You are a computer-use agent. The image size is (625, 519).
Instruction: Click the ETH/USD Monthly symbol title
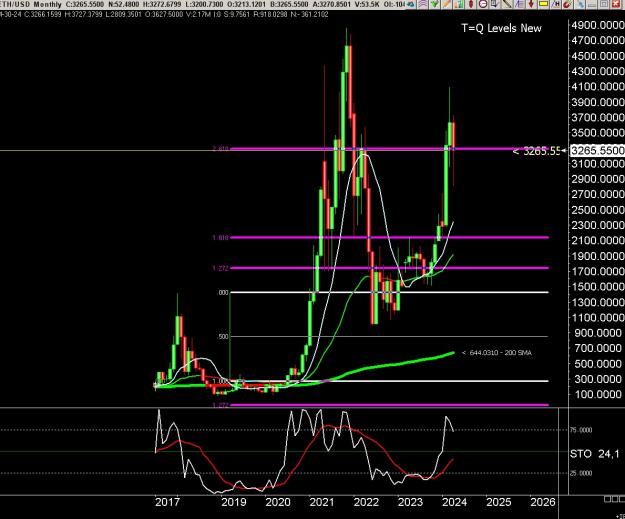pos(31,4)
